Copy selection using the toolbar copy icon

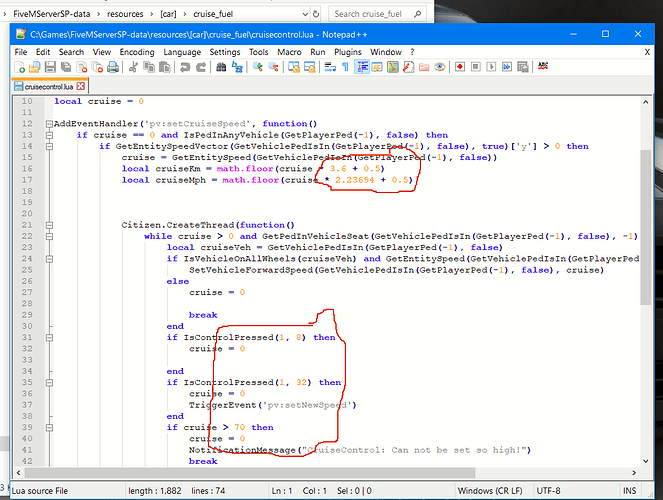pos(148,67)
